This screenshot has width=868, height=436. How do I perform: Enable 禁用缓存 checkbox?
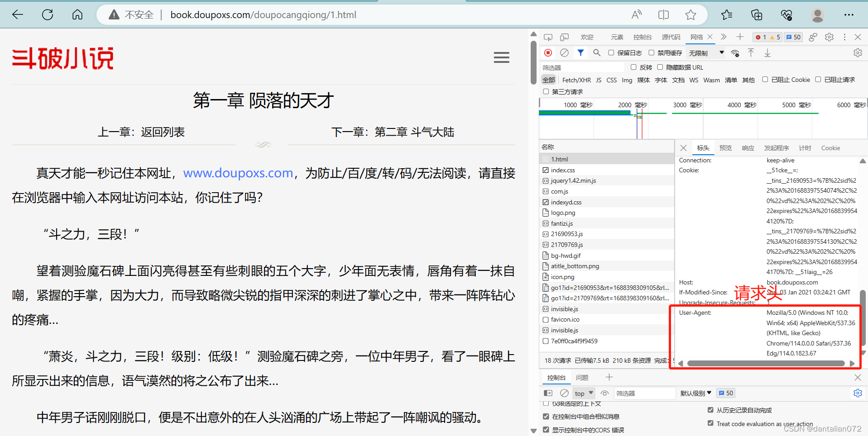coord(651,53)
